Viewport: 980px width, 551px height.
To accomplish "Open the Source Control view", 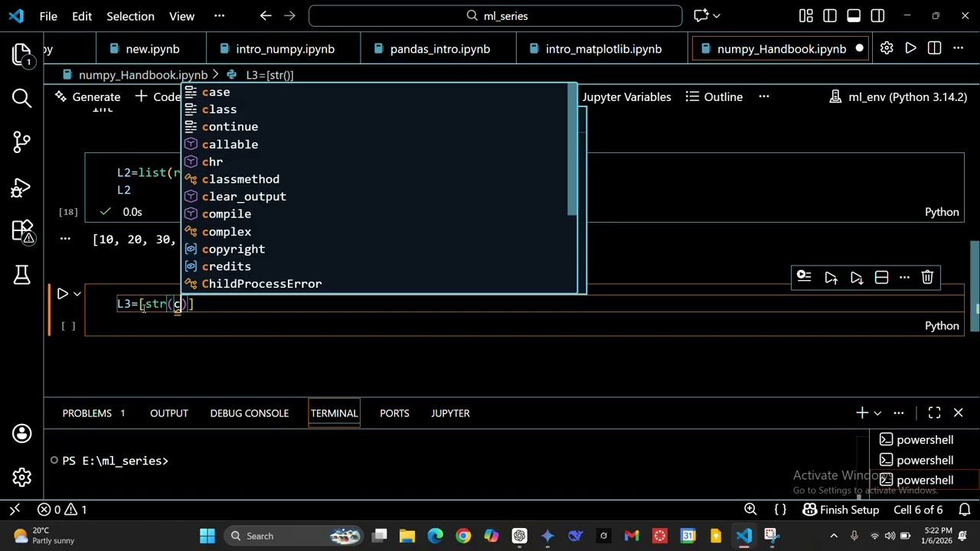I will (21, 142).
